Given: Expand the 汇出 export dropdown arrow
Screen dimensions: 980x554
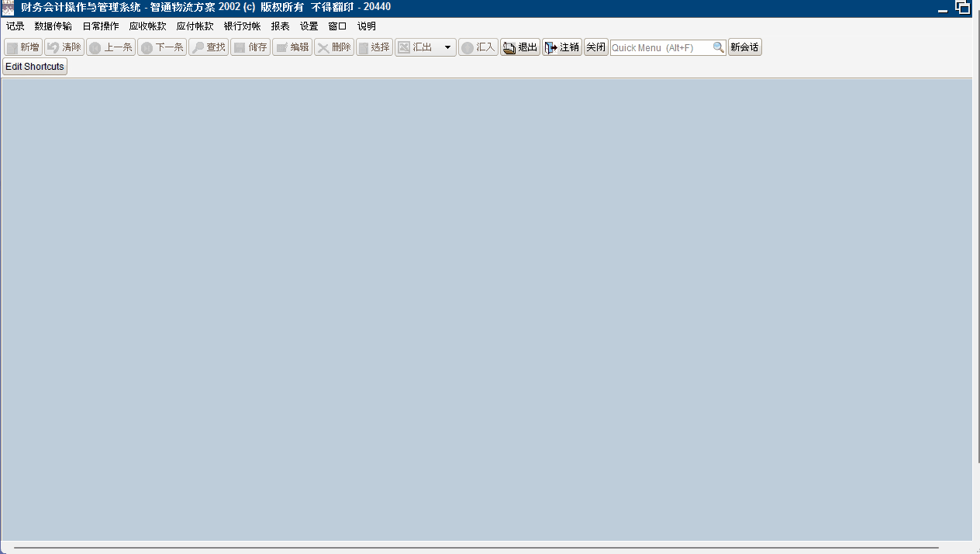Looking at the screenshot, I should [x=447, y=47].
